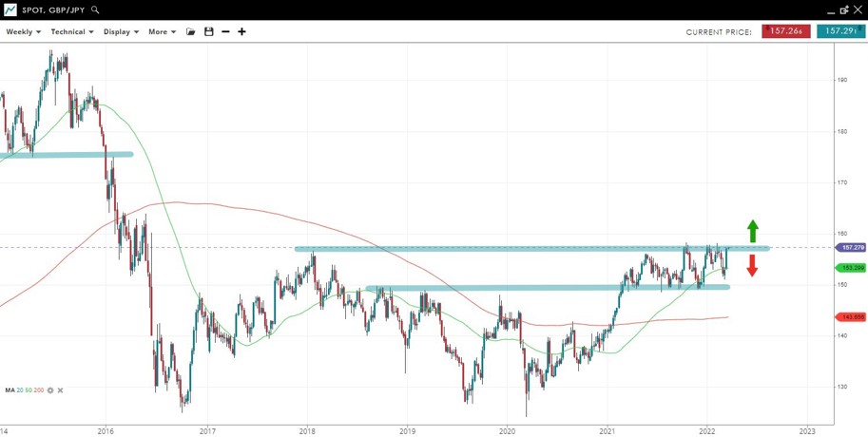Open the instrument search magnifier

pos(95,9)
